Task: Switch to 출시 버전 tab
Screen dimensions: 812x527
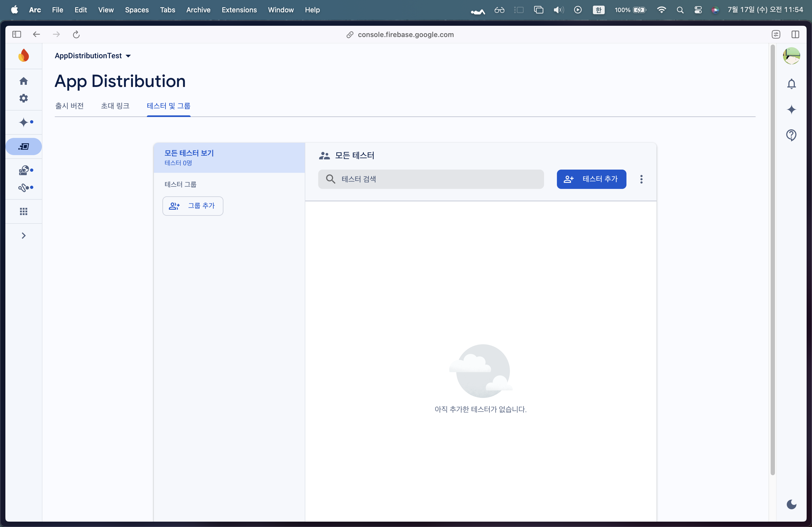Action: [70, 106]
